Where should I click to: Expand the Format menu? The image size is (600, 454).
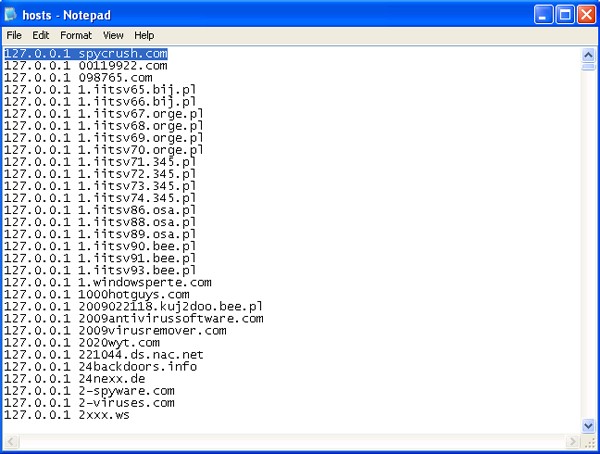click(x=76, y=35)
